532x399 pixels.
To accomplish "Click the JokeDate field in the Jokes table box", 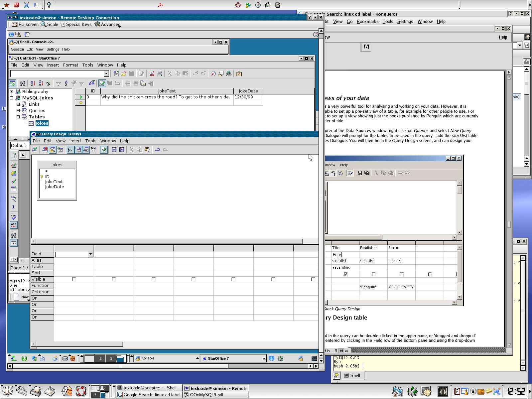I will 55,187.
